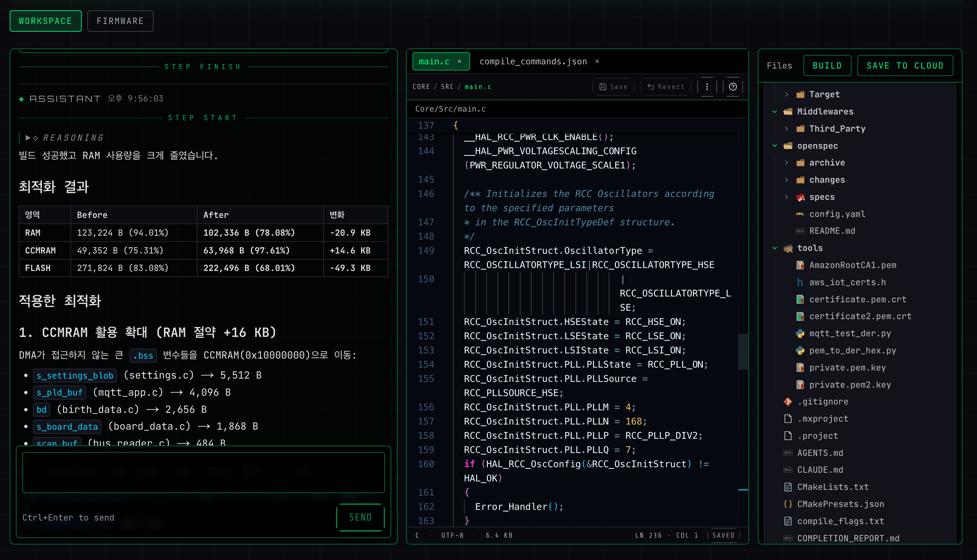Screen dimensions: 977x560
Task: Click the CORE breadcrumb segment
Action: click(x=421, y=87)
